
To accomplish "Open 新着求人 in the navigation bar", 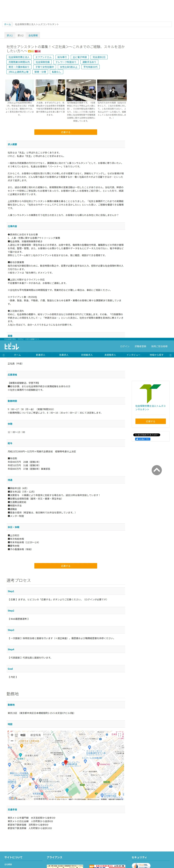I will (x=41, y=355).
